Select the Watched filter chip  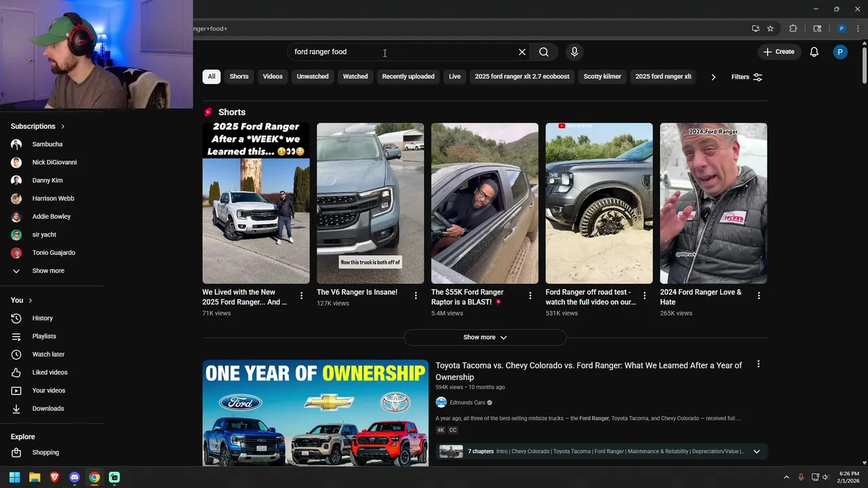click(355, 77)
